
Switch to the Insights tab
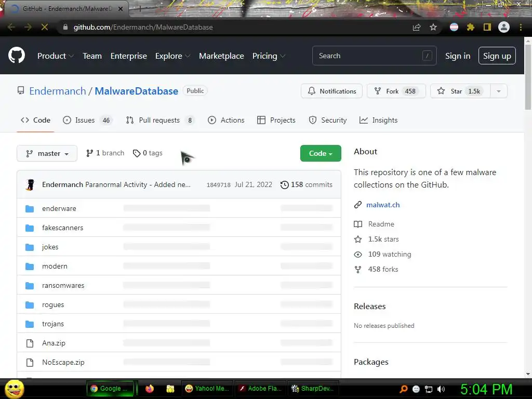(378, 120)
